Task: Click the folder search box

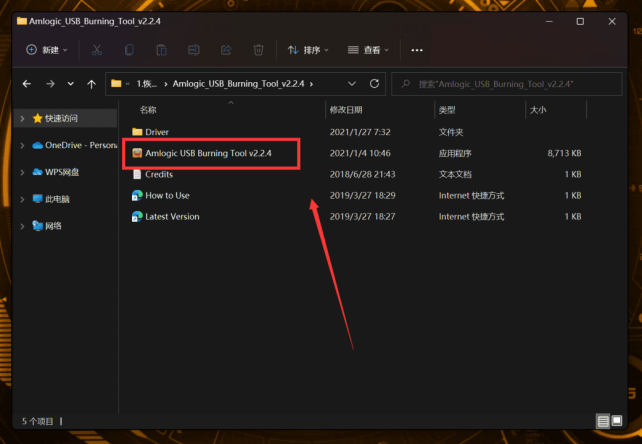Action: [x=512, y=84]
